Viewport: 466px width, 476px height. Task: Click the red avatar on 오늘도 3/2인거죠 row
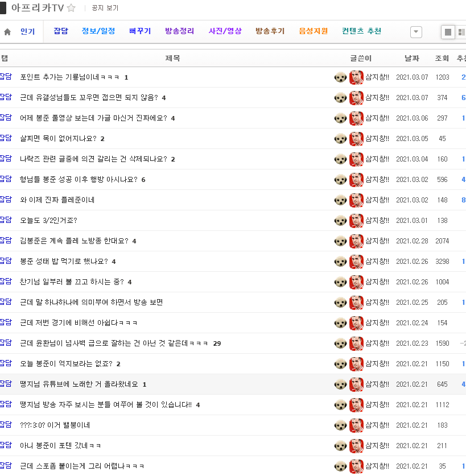(x=356, y=221)
